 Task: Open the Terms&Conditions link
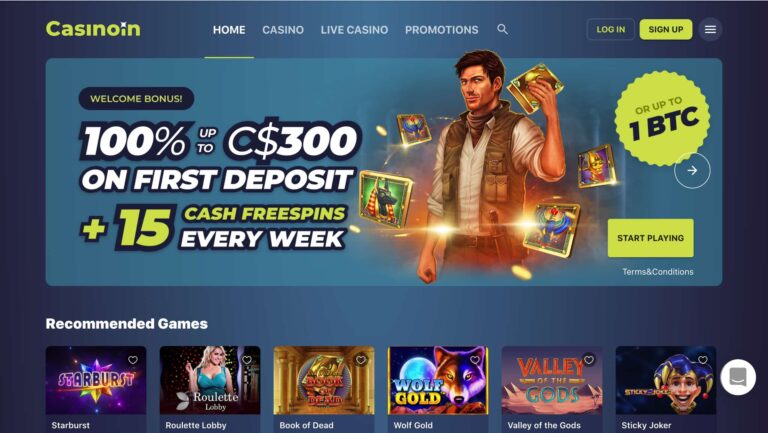(x=658, y=272)
